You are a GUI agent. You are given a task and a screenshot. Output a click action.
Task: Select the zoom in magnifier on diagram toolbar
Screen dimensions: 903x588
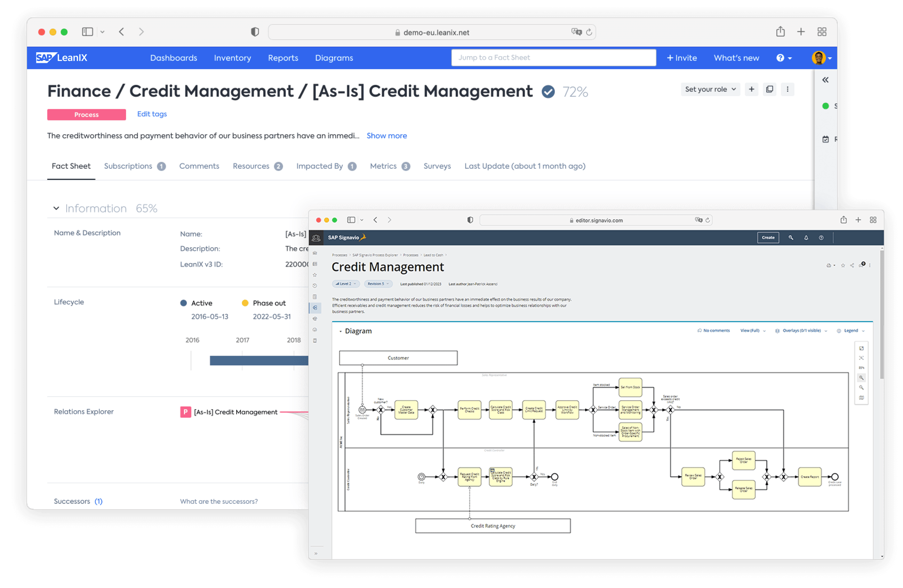tap(861, 378)
